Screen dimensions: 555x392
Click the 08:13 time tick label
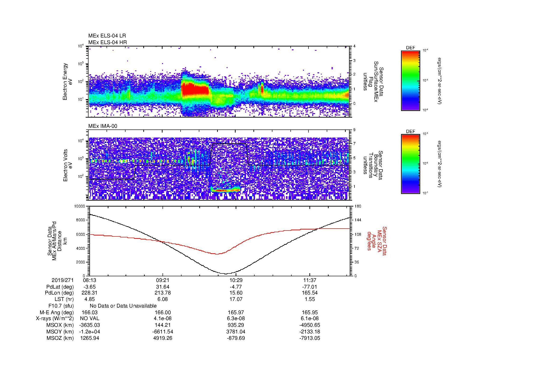(89, 280)
